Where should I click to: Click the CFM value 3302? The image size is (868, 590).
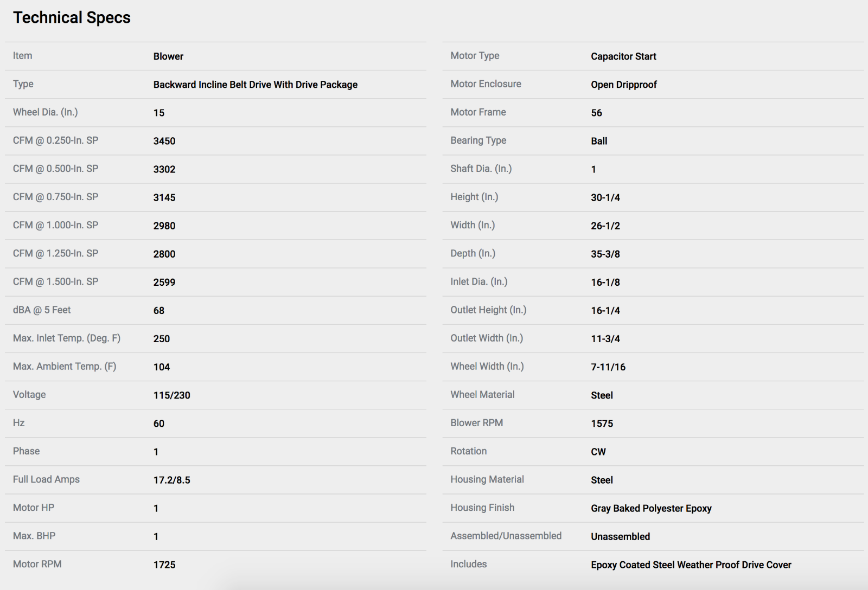[x=164, y=169]
